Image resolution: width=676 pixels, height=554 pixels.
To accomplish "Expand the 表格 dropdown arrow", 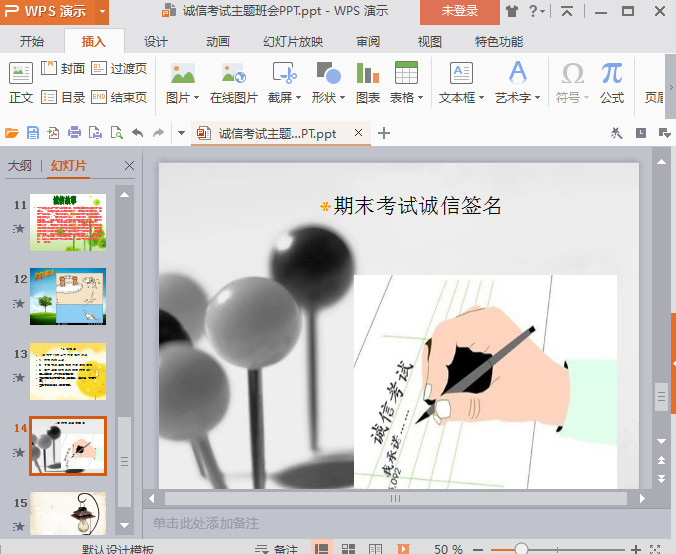I will click(420, 98).
